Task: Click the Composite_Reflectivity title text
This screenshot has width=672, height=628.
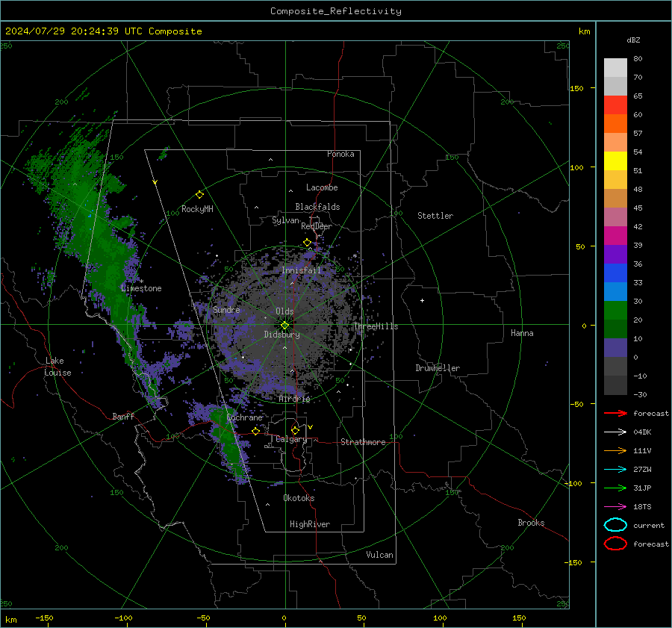Action: [336, 11]
